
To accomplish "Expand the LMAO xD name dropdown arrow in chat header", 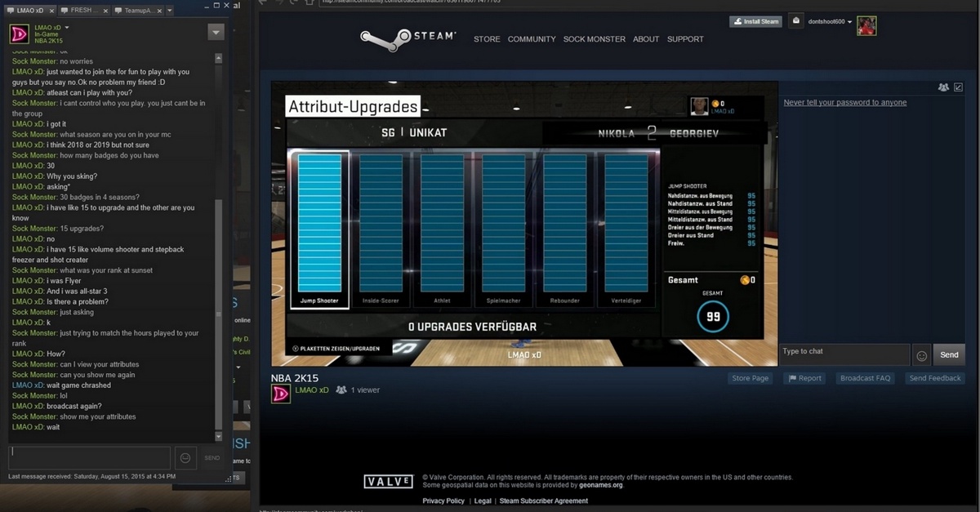I will pyautogui.click(x=67, y=28).
